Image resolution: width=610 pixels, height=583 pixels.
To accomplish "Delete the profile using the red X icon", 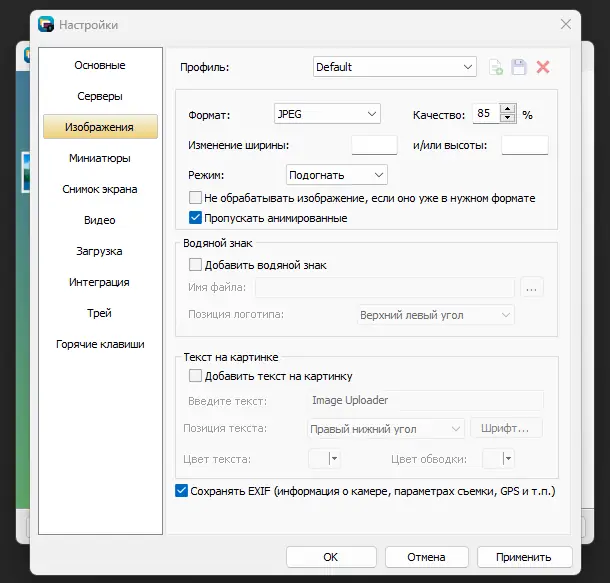I will [543, 67].
